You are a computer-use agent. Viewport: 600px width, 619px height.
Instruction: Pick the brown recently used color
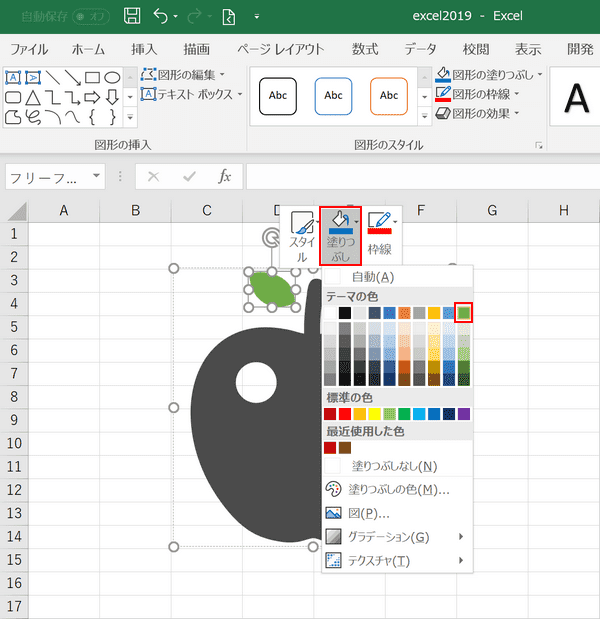[x=345, y=448]
